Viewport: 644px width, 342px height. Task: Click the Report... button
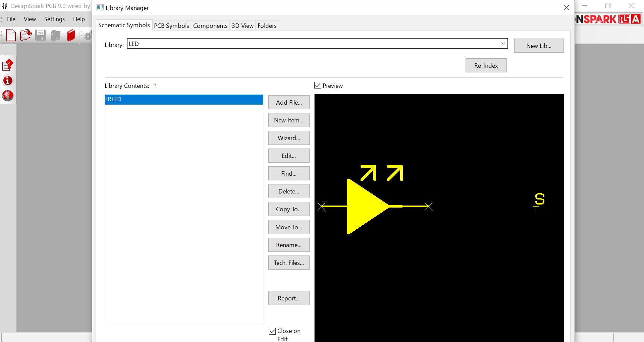click(x=289, y=298)
